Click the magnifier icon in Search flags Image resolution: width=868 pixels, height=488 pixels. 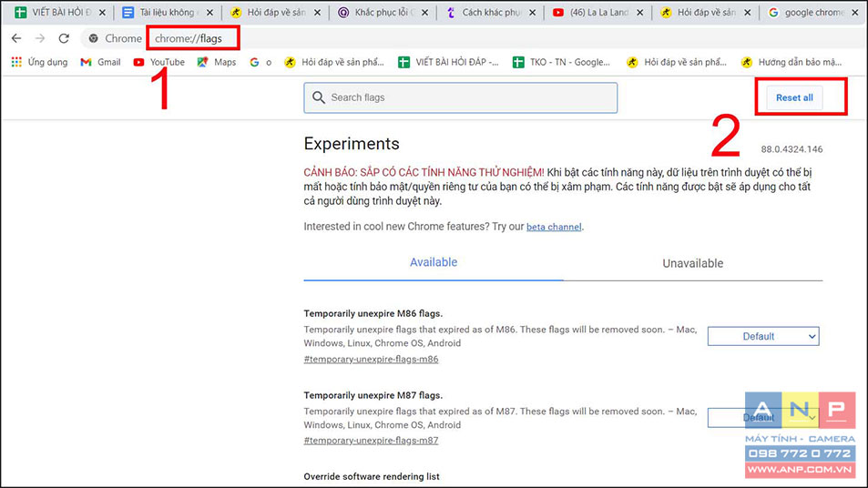tap(318, 97)
